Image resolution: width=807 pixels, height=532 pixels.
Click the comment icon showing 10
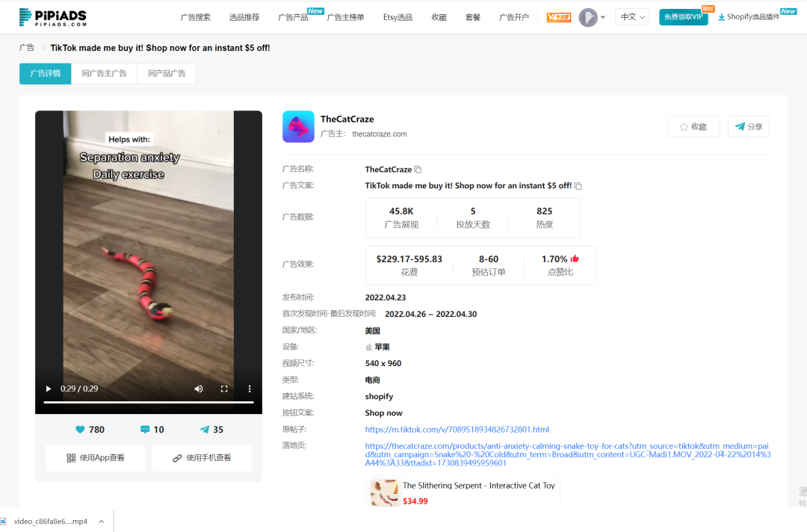click(x=145, y=429)
